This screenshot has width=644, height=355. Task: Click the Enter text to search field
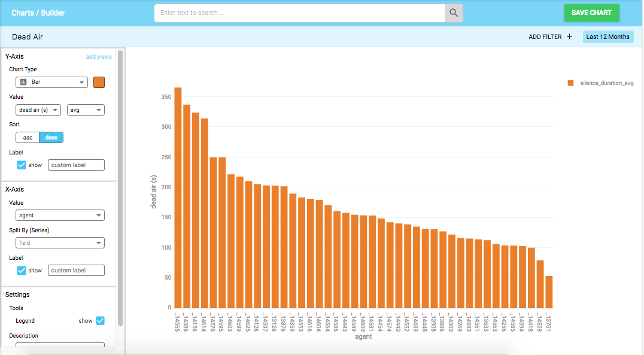299,13
